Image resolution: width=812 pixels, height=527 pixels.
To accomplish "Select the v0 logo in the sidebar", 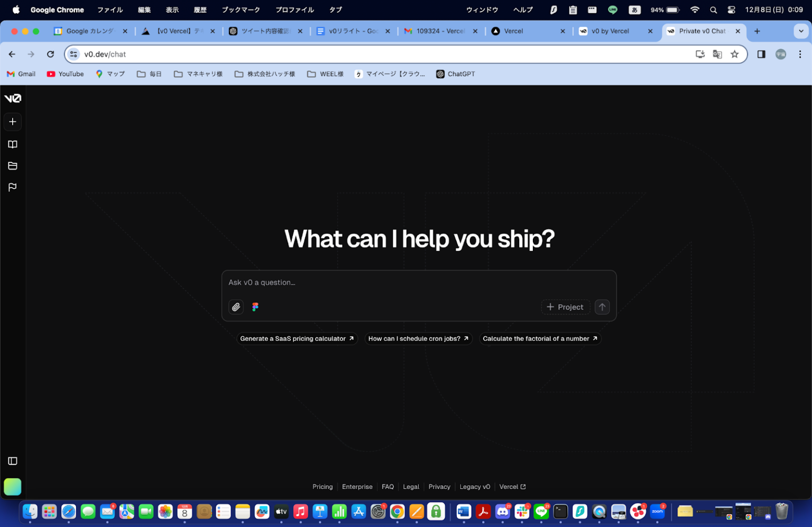I will click(x=12, y=98).
